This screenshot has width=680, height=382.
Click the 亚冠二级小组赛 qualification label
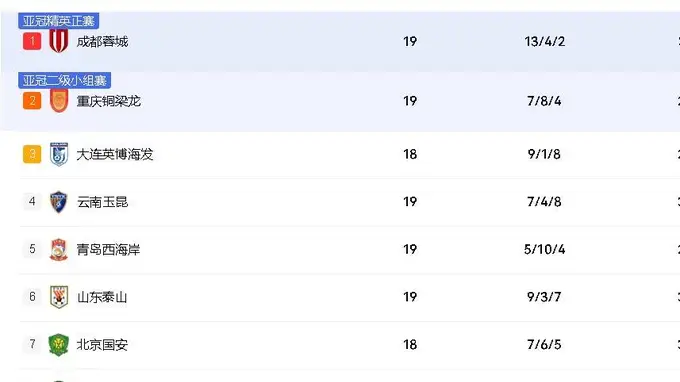tap(65, 80)
